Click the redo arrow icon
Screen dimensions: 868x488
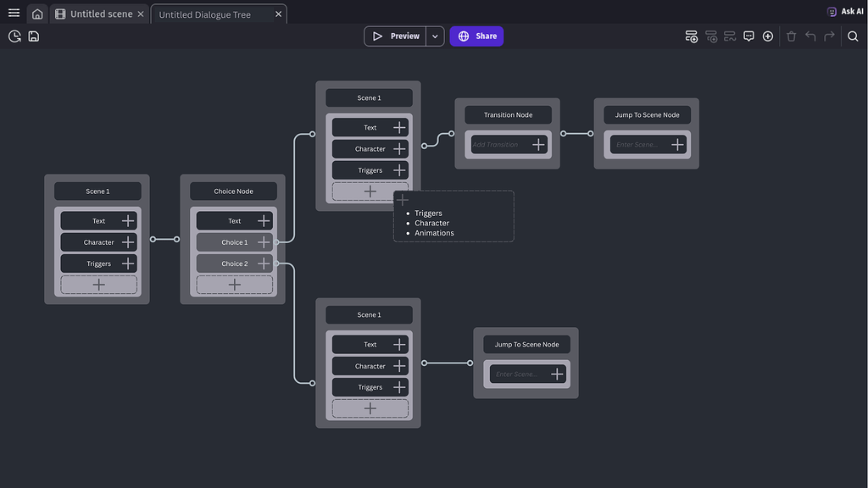tap(828, 36)
